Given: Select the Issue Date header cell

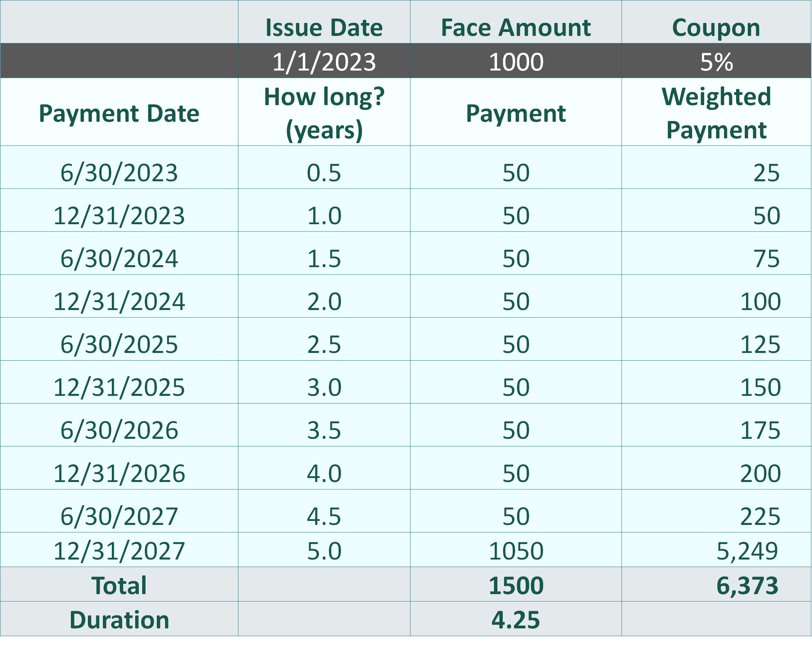Looking at the screenshot, I should click(324, 22).
